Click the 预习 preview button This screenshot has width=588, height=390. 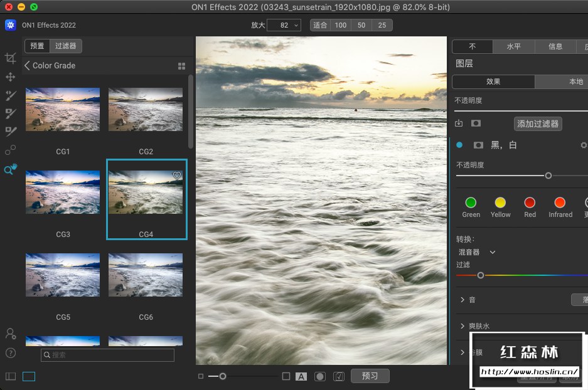(370, 376)
